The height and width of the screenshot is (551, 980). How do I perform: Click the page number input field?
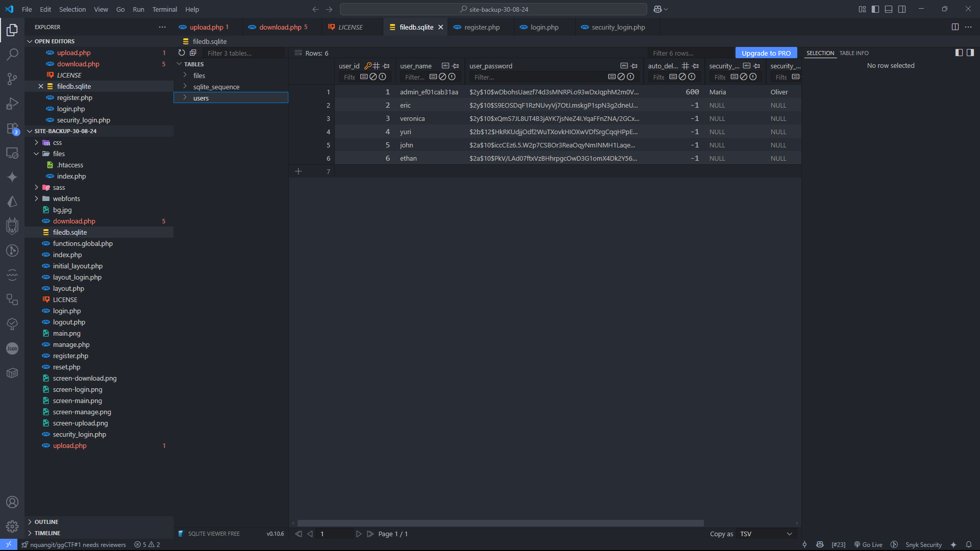[x=334, y=534]
